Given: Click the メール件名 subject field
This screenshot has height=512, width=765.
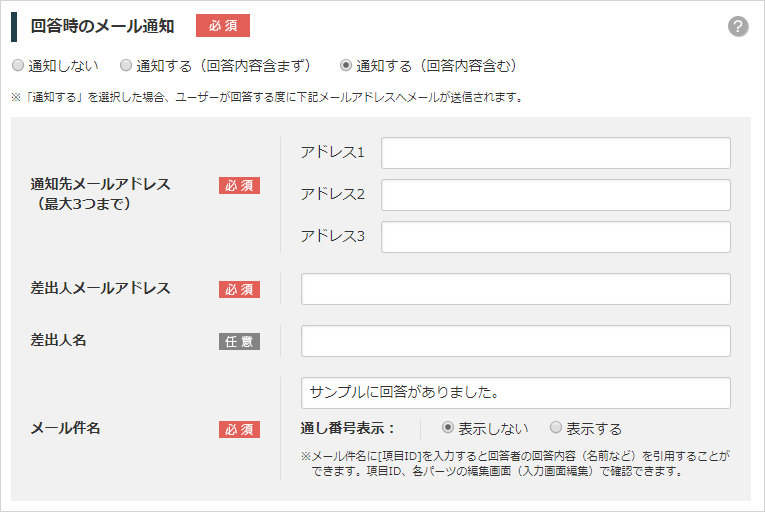Looking at the screenshot, I should [516, 392].
